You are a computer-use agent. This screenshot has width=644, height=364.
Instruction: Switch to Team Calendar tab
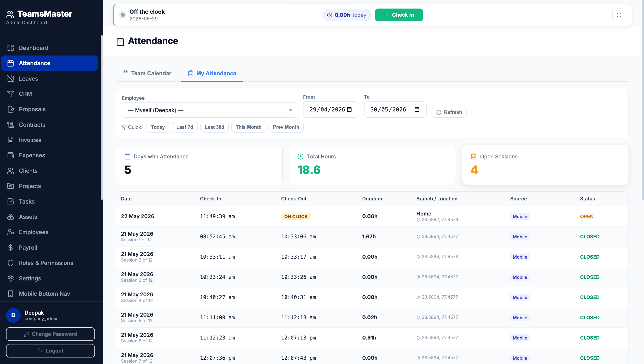147,73
